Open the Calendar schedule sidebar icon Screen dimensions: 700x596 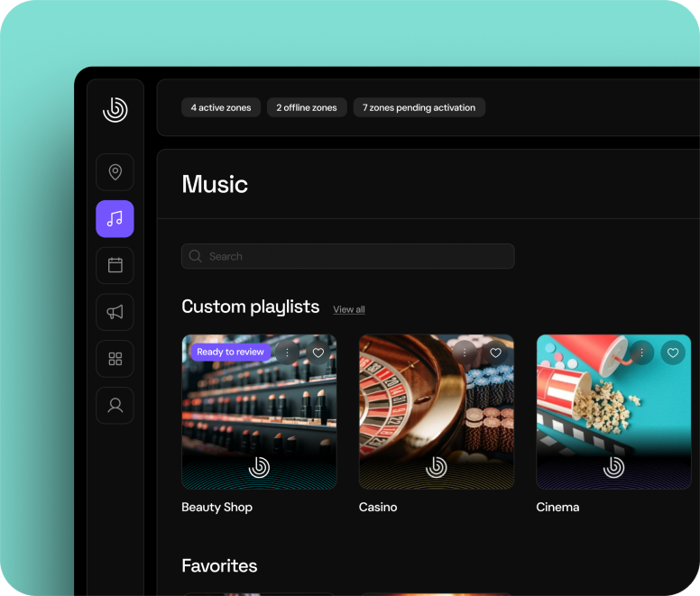pyautogui.click(x=115, y=265)
